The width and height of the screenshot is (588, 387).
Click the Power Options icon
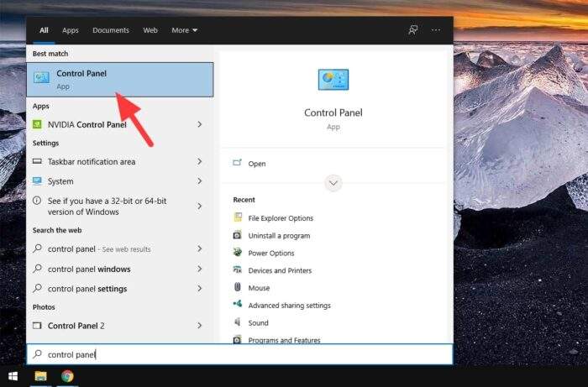tap(238, 252)
